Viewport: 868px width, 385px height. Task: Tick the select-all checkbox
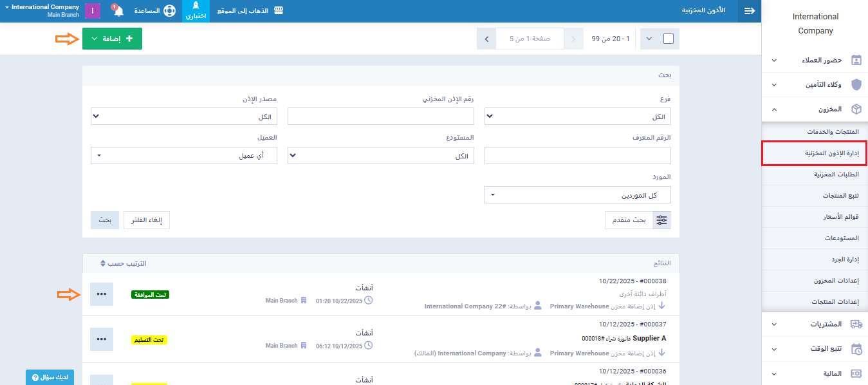coord(668,39)
